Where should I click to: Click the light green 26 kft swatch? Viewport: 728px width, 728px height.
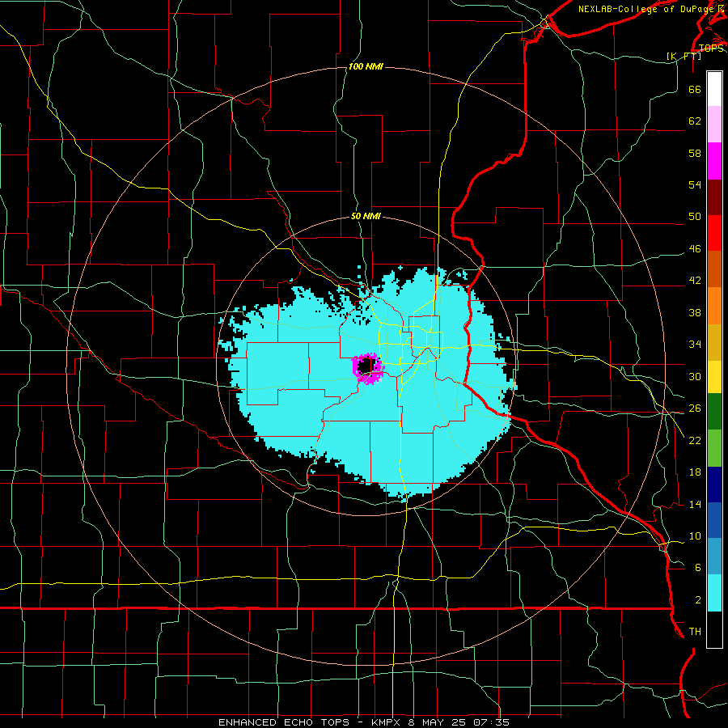click(714, 448)
